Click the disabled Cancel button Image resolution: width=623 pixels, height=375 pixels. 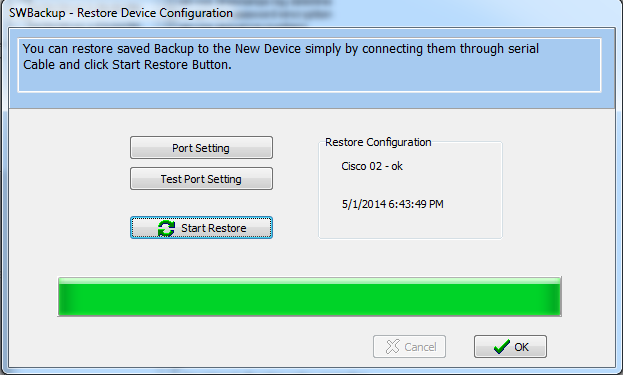pyautogui.click(x=409, y=346)
